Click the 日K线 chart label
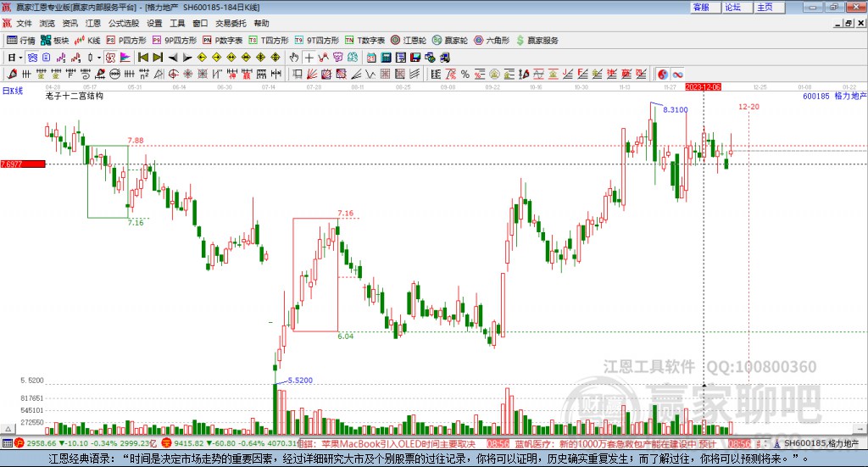This screenshot has width=868, height=467. click(x=13, y=92)
